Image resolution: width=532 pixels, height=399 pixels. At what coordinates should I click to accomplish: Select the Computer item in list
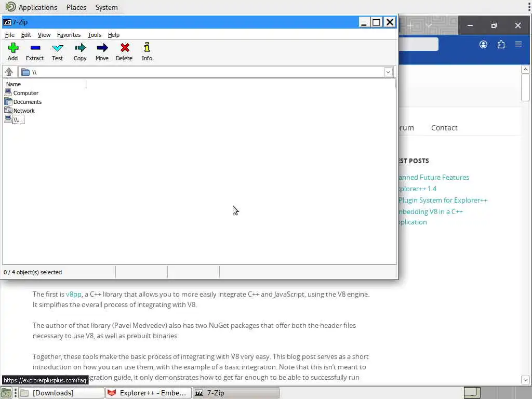tap(22, 93)
